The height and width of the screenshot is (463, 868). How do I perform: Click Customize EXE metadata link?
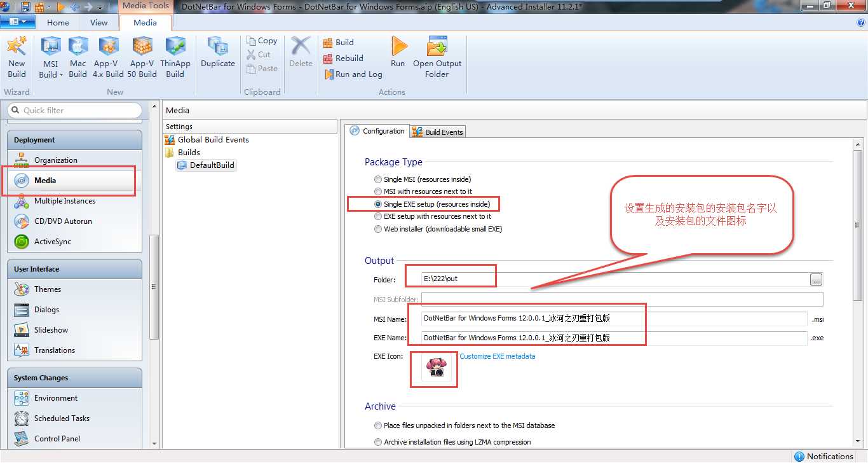498,357
